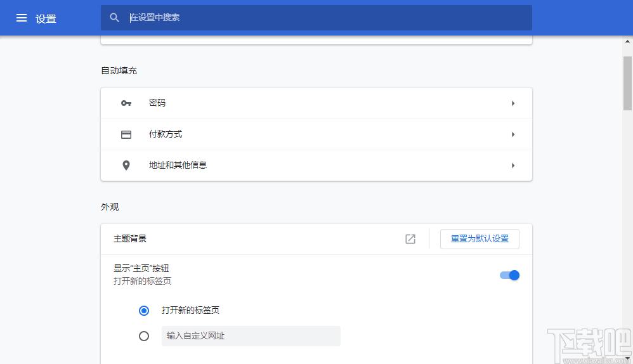Click the credit card icon for 付款方式
The width and height of the screenshot is (633, 364).
tap(126, 134)
